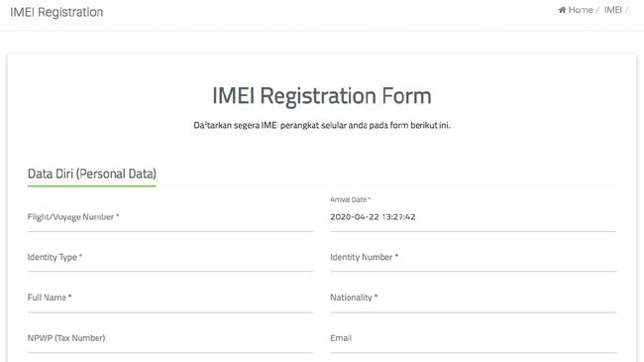Viewport: 644px width, 362px height.
Task: Expand the Nationality dropdown
Action: [x=474, y=298]
